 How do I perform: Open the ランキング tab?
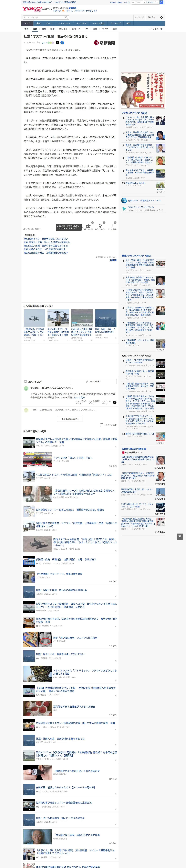(115, 23)
